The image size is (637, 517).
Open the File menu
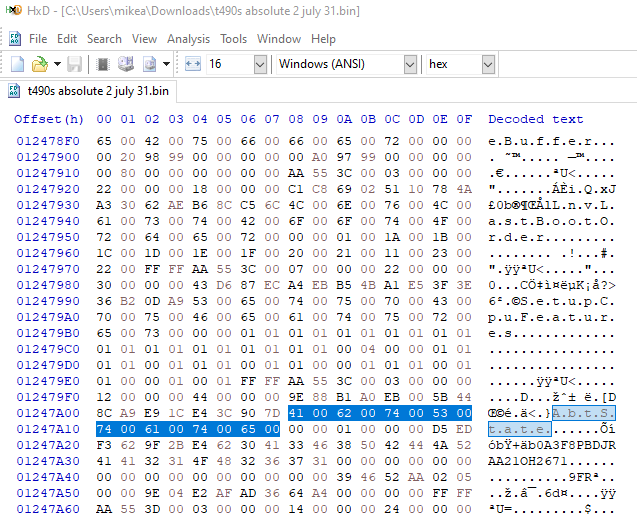(x=38, y=39)
